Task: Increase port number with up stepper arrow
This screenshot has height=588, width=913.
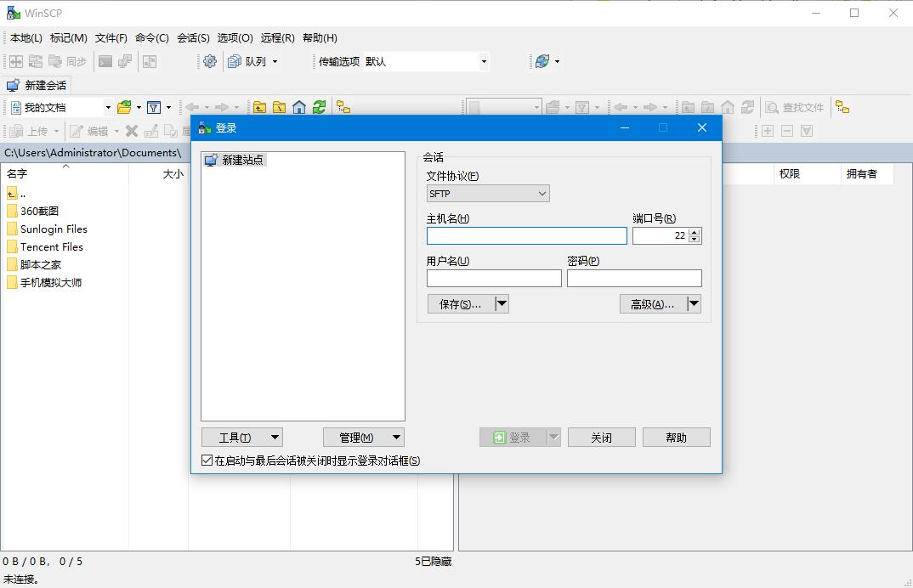Action: (694, 232)
